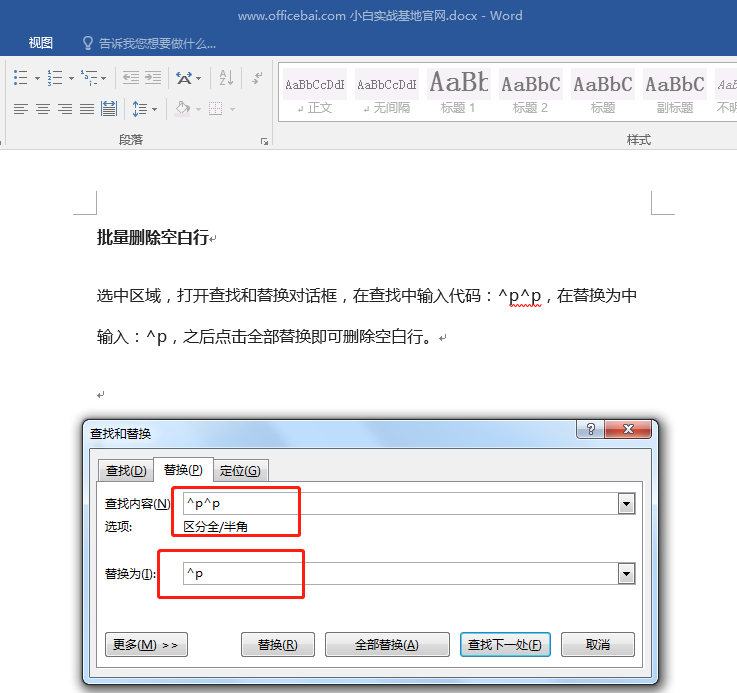Screen dimensions: 737x693
Task: Select the 替换(P) tab
Action: (183, 470)
